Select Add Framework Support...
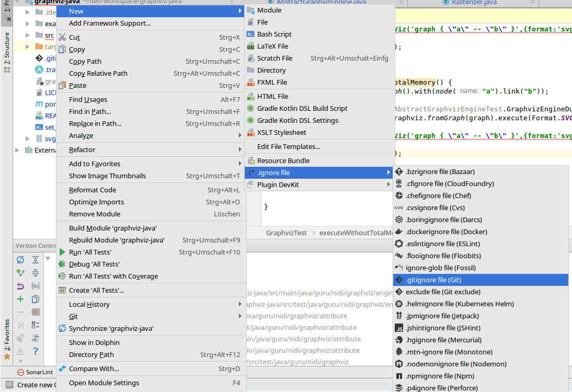 click(x=151, y=23)
